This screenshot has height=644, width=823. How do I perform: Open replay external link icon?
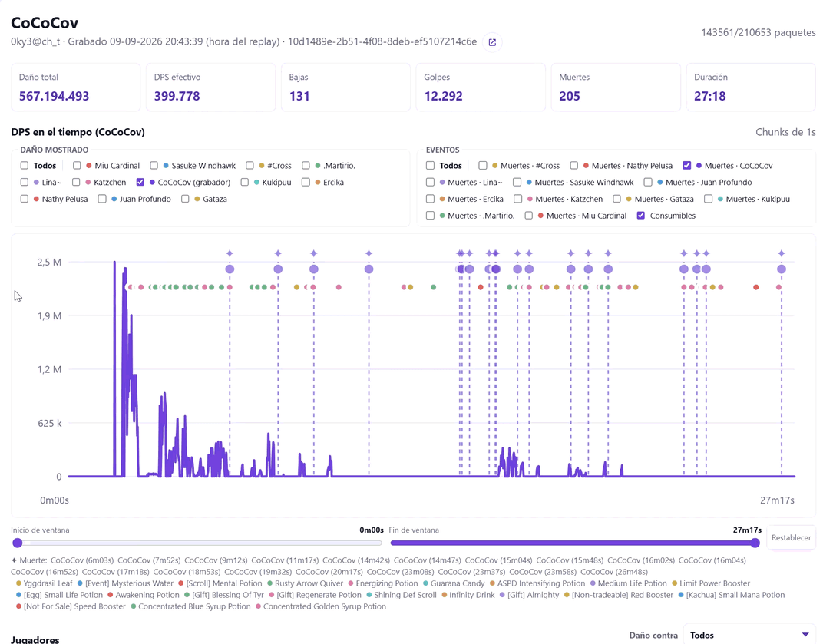pyautogui.click(x=492, y=42)
